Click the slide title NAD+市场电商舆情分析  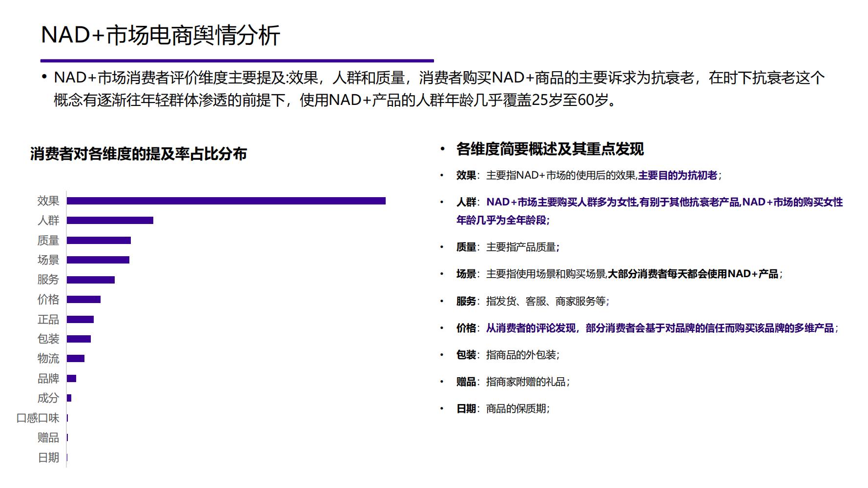[x=164, y=35]
